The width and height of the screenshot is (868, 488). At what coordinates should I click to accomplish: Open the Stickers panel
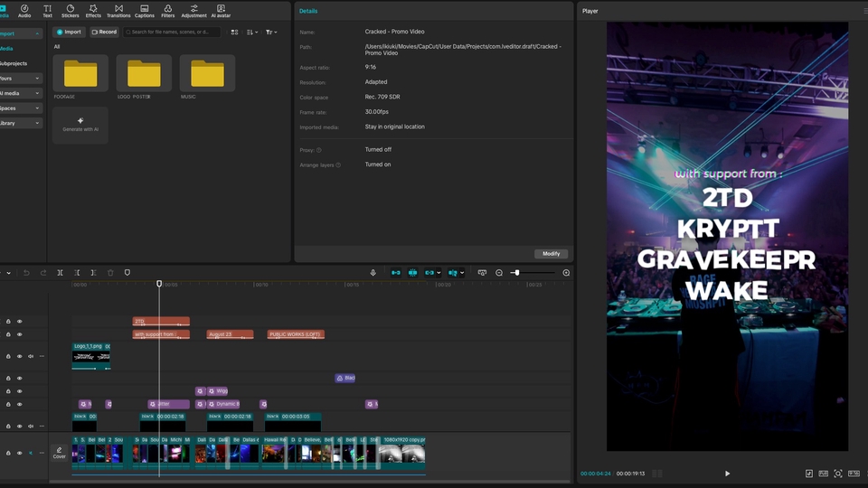70,11
